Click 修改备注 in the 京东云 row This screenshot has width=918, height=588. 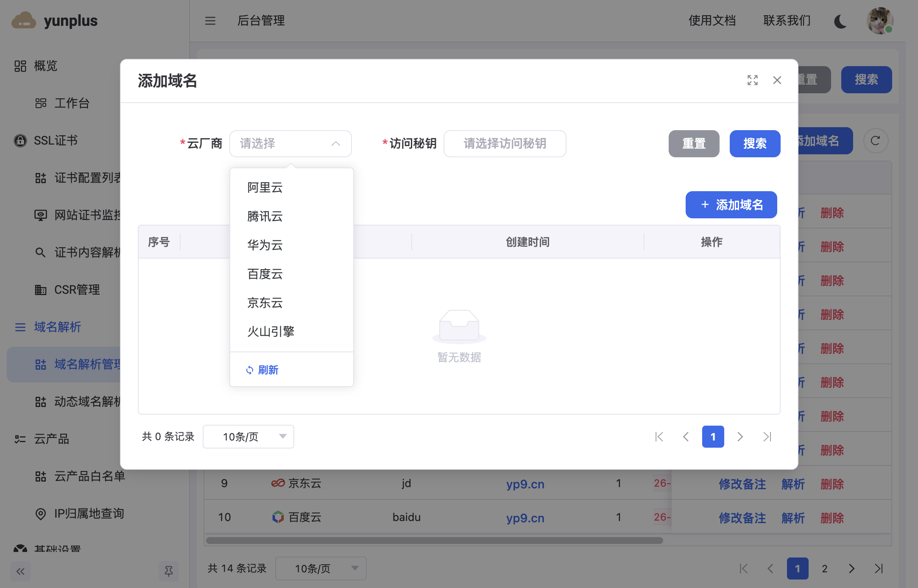pos(742,484)
